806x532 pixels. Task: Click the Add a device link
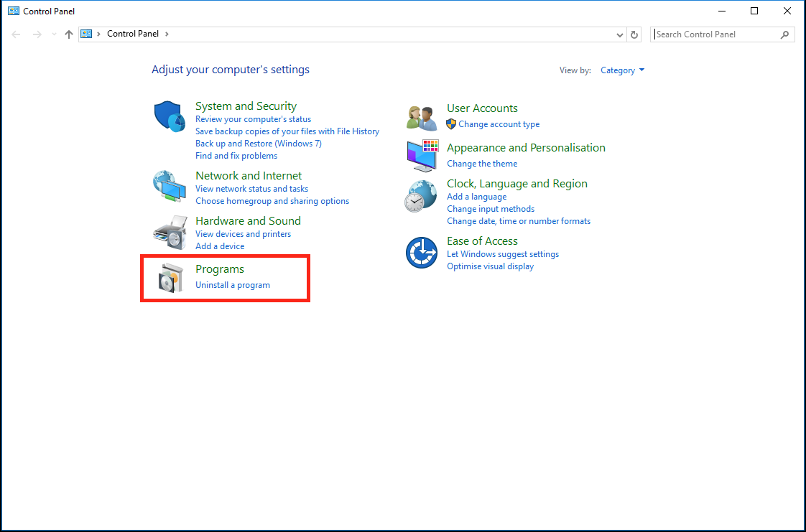tap(220, 246)
